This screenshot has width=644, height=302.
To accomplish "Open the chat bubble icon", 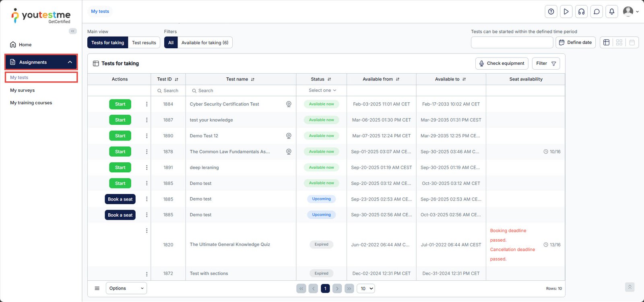I will (597, 12).
